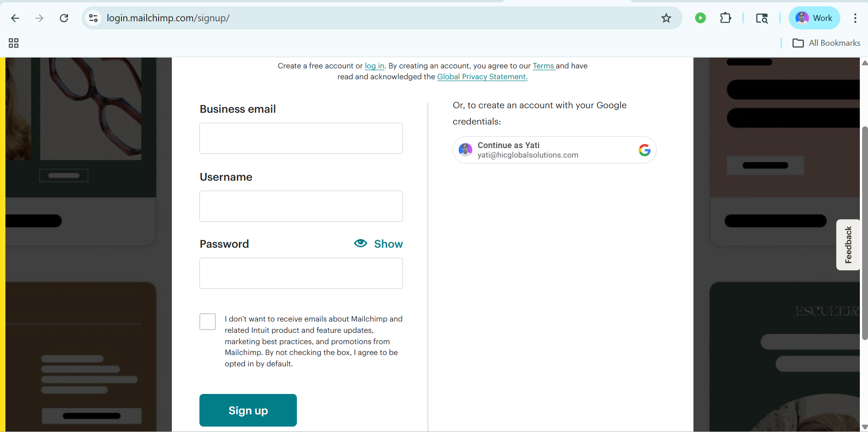
Task: Open the Chrome three-dot menu
Action: tap(855, 18)
